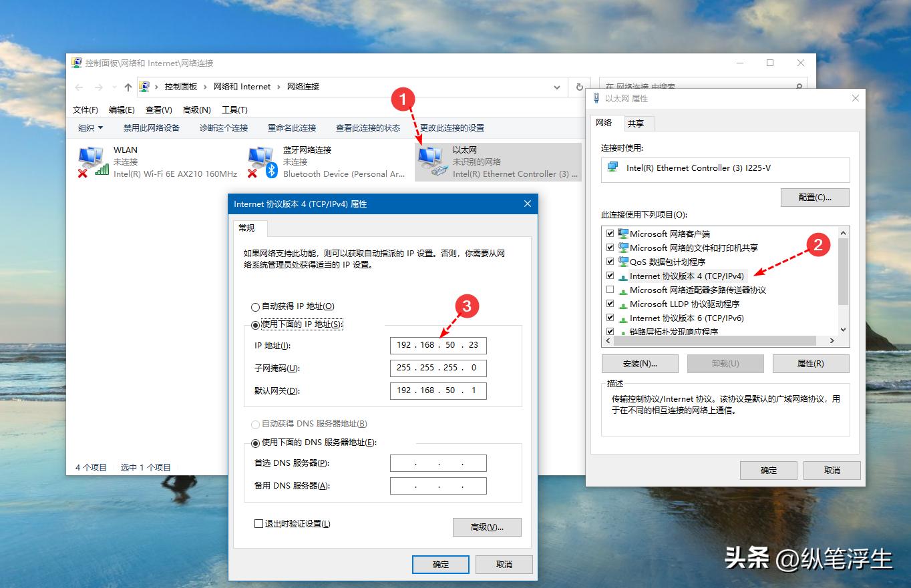The height and width of the screenshot is (588, 911).
Task: Click the back navigation arrow
Action: click(78, 87)
